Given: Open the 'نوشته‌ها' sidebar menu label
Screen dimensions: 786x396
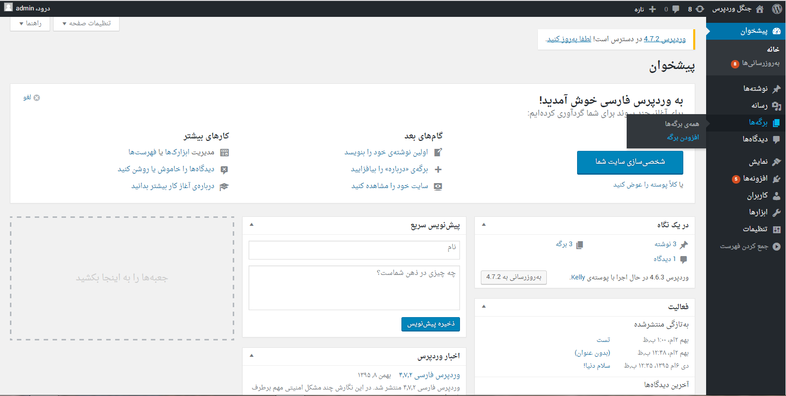Looking at the screenshot, I should coord(756,89).
